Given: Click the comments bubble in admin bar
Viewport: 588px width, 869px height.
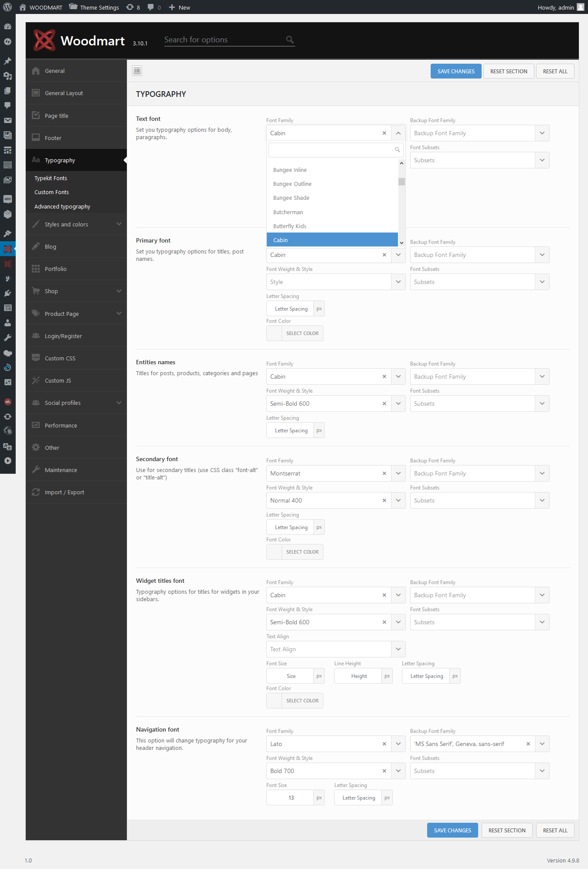Looking at the screenshot, I should [x=154, y=7].
